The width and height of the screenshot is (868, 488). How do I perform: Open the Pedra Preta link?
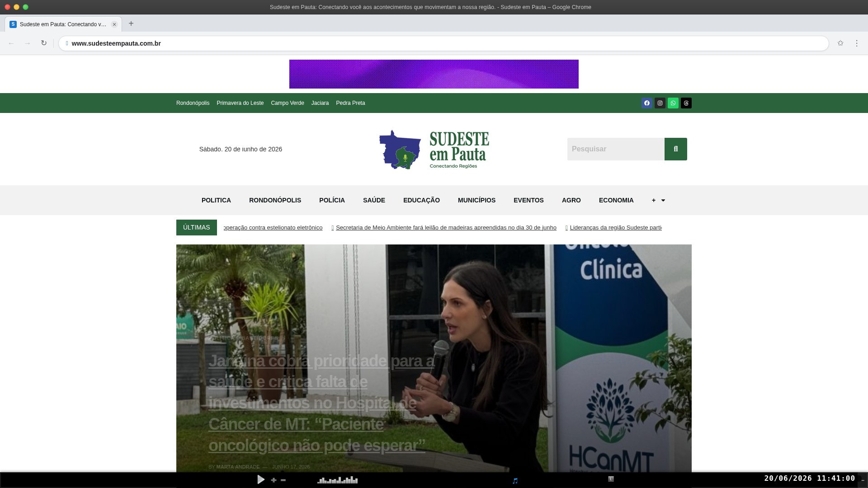350,103
